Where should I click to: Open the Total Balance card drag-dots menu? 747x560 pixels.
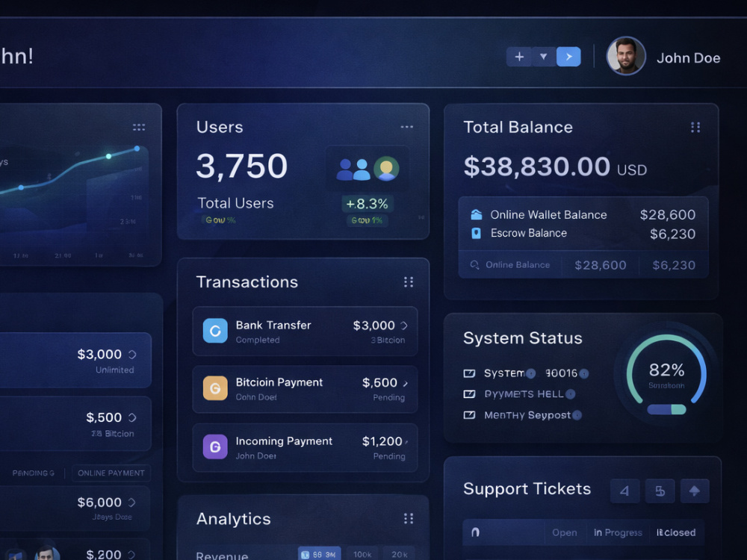695,127
